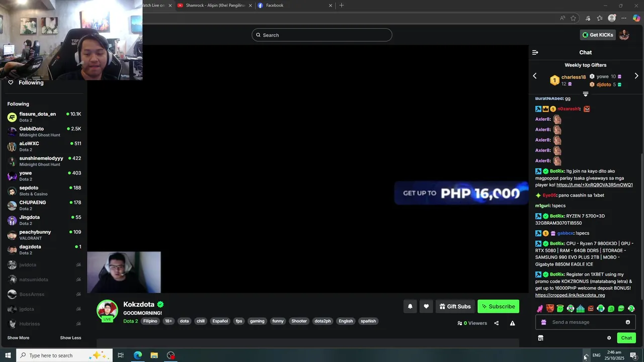The width and height of the screenshot is (644, 362).
Task: Share the stream via share icon
Action: 496,323
